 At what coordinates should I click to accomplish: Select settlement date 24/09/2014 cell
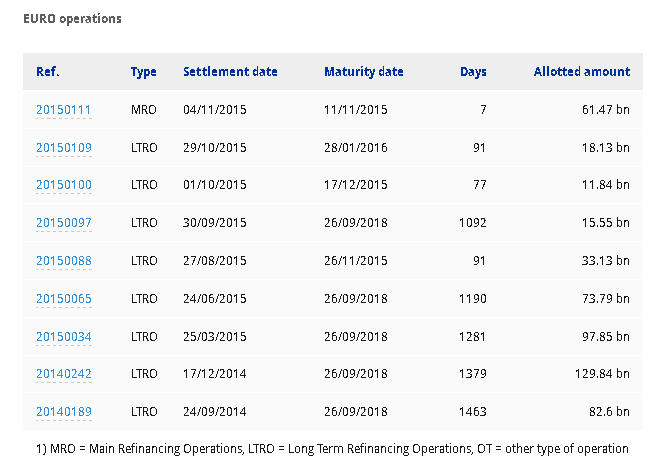pyautogui.click(x=214, y=412)
